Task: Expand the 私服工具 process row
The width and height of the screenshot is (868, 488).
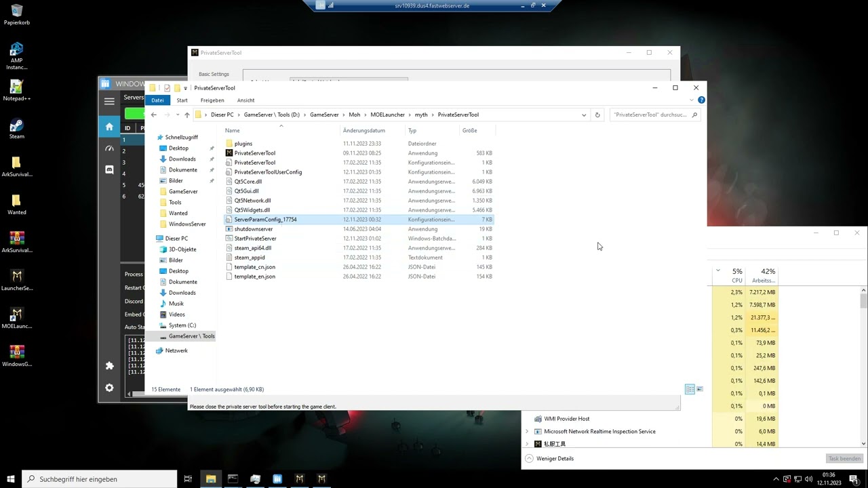Action: click(x=527, y=444)
